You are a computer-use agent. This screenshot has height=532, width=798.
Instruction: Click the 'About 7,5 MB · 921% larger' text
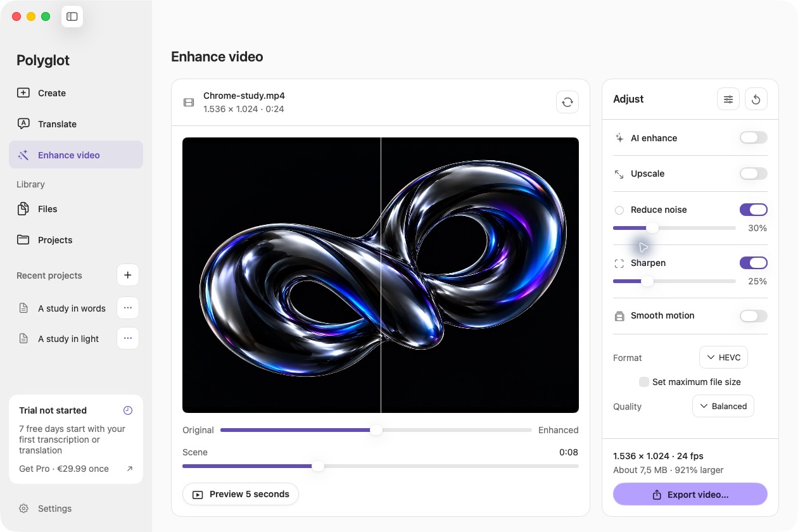[668, 470]
